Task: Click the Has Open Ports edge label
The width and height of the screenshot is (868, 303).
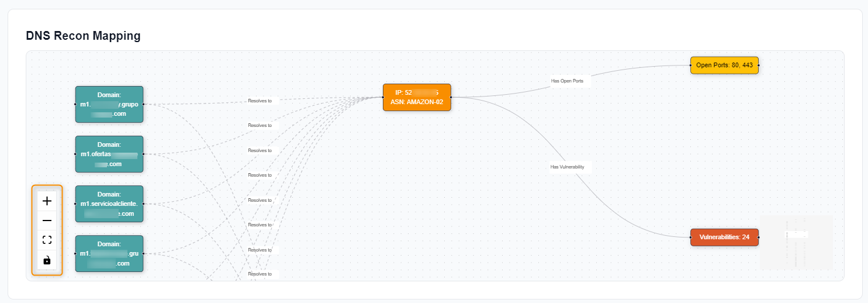Action: [567, 81]
